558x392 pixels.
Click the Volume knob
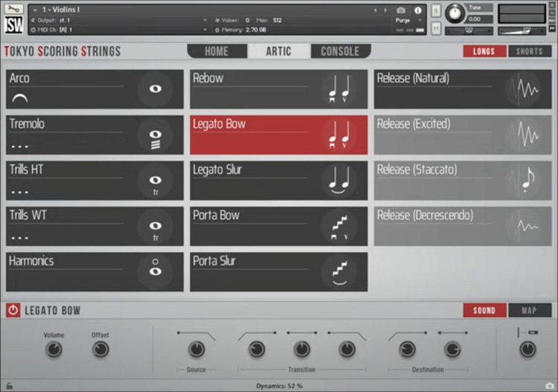tap(54, 350)
